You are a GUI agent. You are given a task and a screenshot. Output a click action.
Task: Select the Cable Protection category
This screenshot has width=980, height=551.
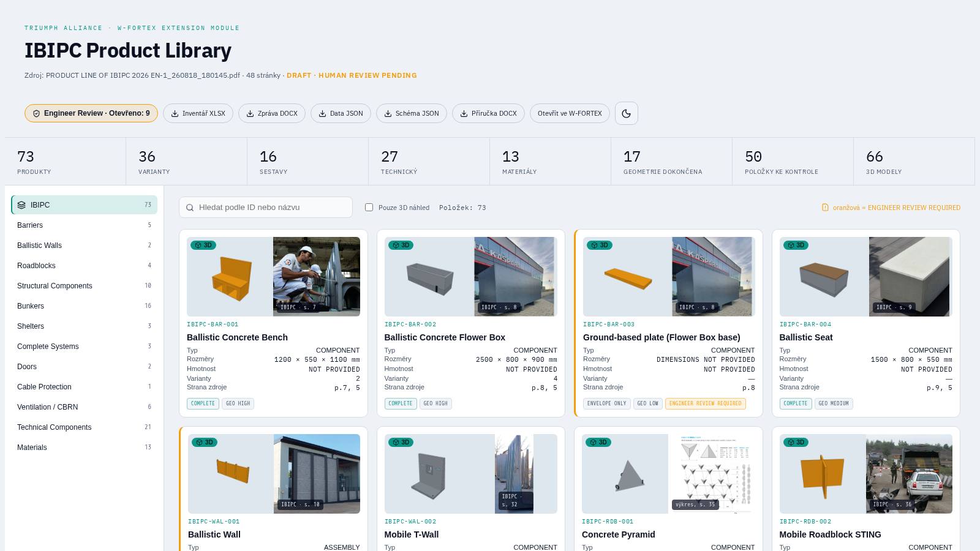click(x=84, y=387)
